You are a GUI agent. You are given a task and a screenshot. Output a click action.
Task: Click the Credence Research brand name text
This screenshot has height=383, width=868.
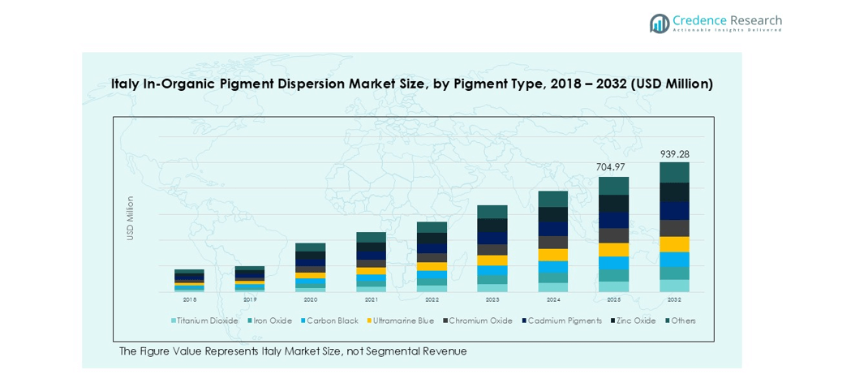click(727, 20)
